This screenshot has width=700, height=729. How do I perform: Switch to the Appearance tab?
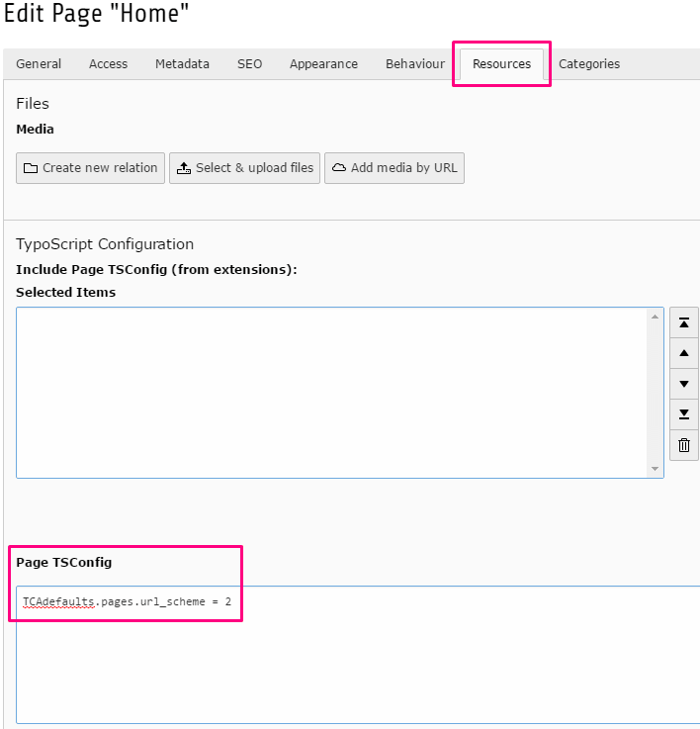[x=323, y=64]
